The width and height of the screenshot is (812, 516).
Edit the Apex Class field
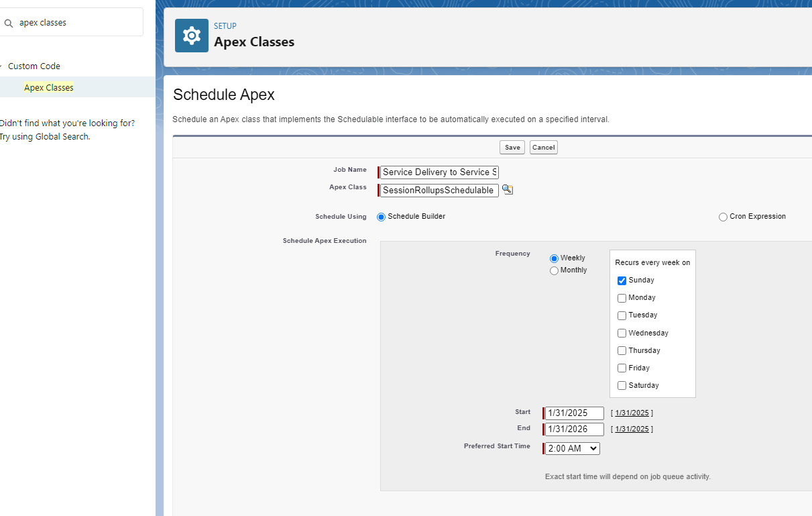439,191
